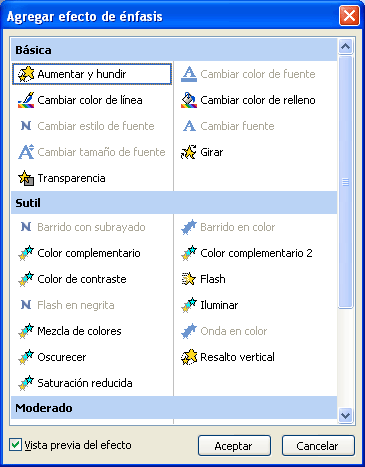Click the Cambiar color de línea icon
This screenshot has width=365, height=467.
point(26,100)
